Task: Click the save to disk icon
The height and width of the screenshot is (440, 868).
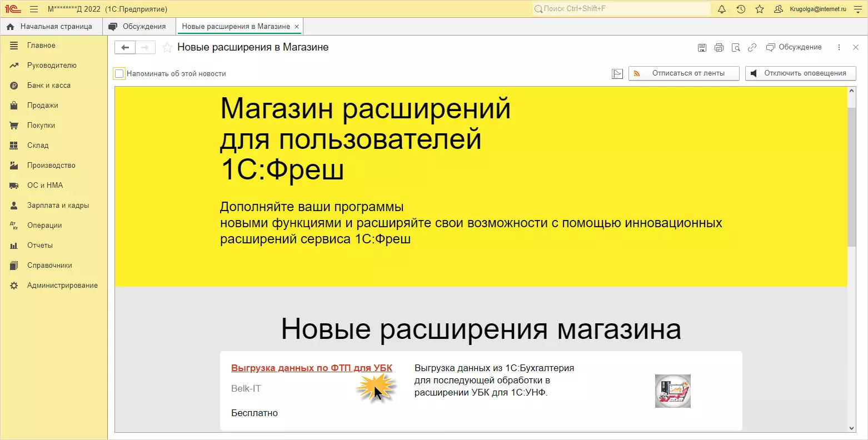Action: (702, 48)
